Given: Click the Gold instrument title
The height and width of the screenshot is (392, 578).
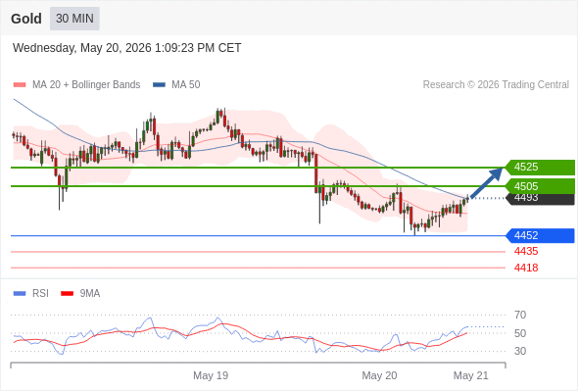Looking at the screenshot, I should tap(26, 19).
